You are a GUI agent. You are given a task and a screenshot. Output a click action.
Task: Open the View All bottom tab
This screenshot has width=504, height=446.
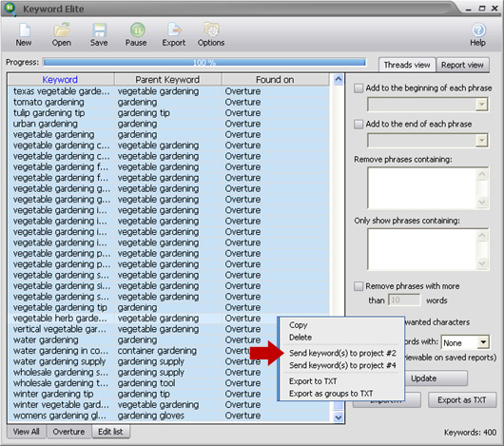click(x=27, y=432)
